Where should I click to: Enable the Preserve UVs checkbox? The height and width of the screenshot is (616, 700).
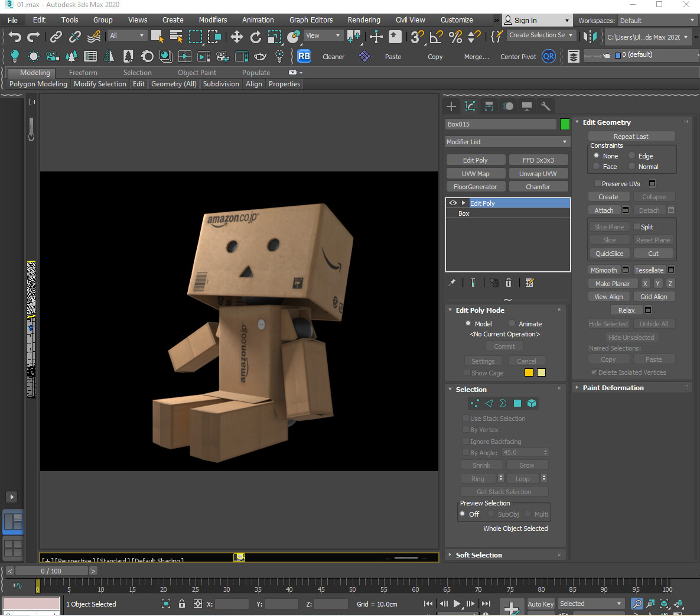coord(597,184)
